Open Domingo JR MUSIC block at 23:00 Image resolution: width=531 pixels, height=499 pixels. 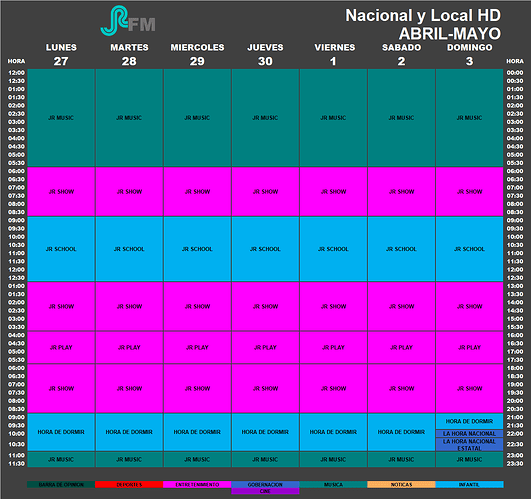(x=469, y=459)
